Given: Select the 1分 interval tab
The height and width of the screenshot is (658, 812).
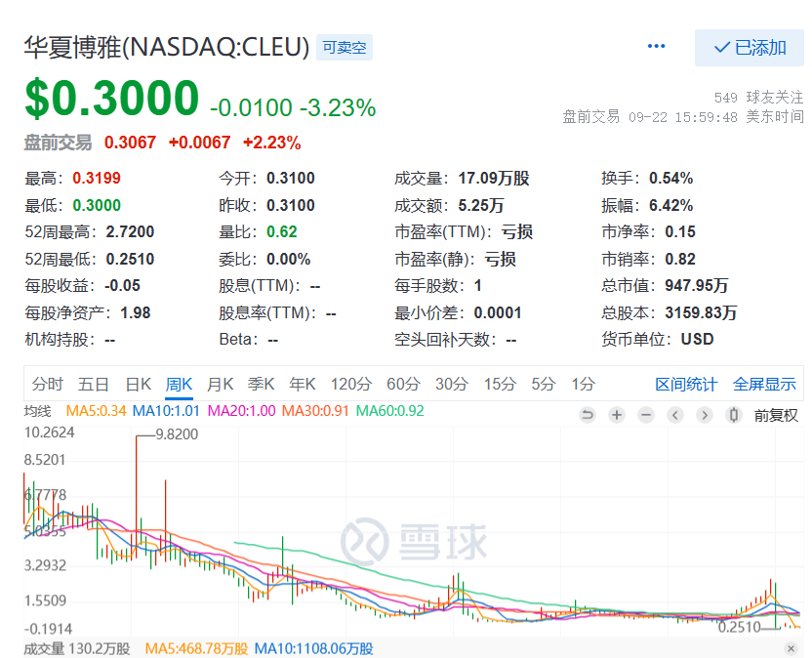Looking at the screenshot, I should point(583,384).
